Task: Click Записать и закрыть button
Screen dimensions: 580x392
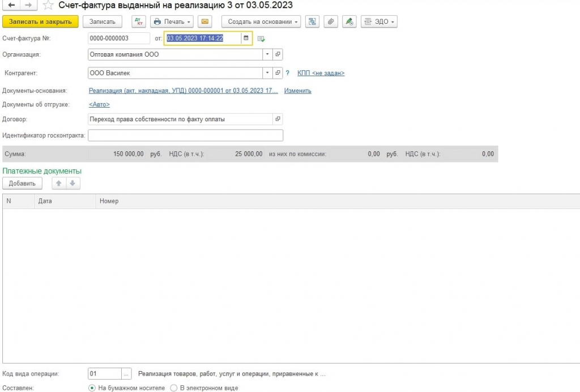Action: point(40,22)
